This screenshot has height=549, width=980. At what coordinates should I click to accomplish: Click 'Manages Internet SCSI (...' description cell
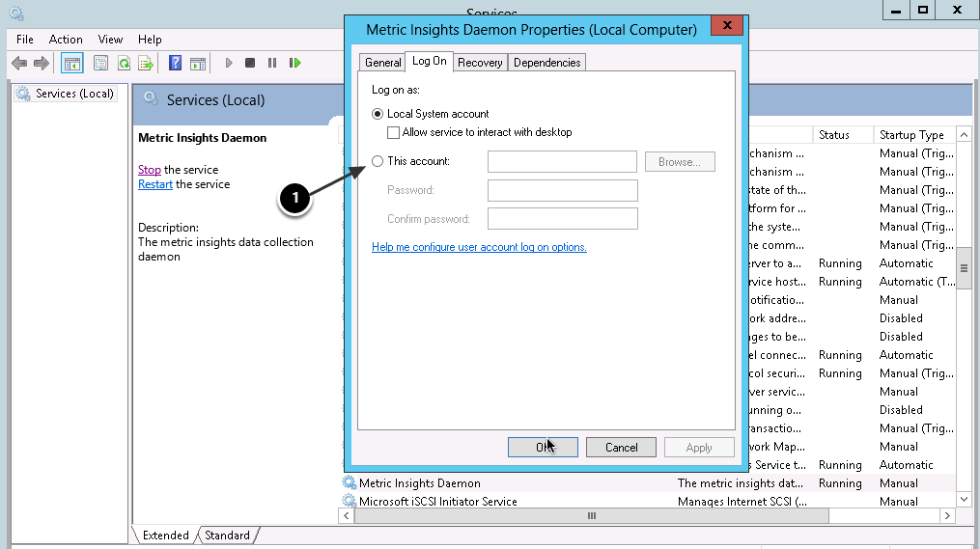742,501
